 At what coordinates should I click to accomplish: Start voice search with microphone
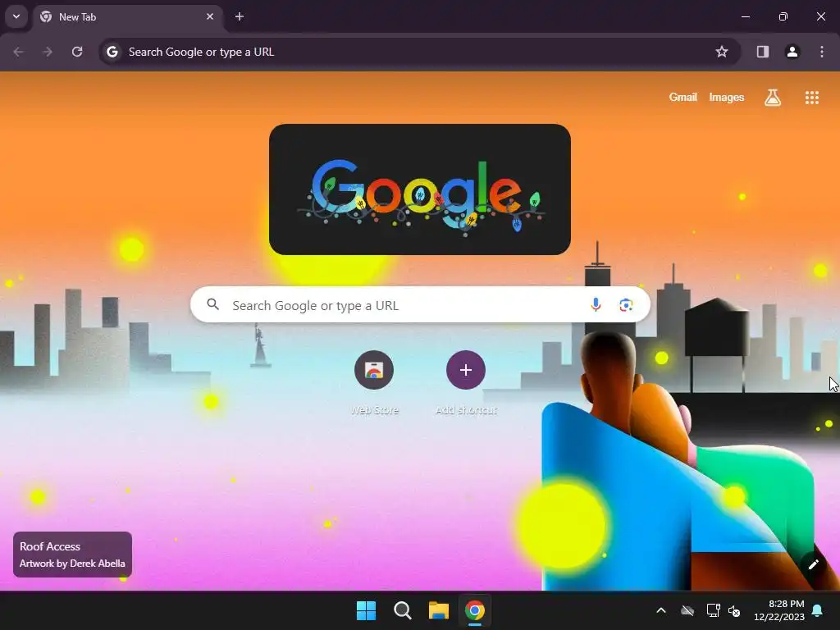pyautogui.click(x=596, y=305)
